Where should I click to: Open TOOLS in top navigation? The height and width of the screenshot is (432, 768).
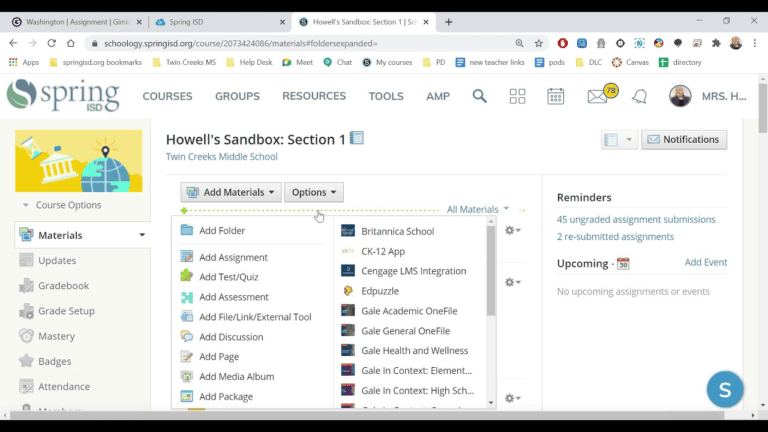[x=386, y=96]
